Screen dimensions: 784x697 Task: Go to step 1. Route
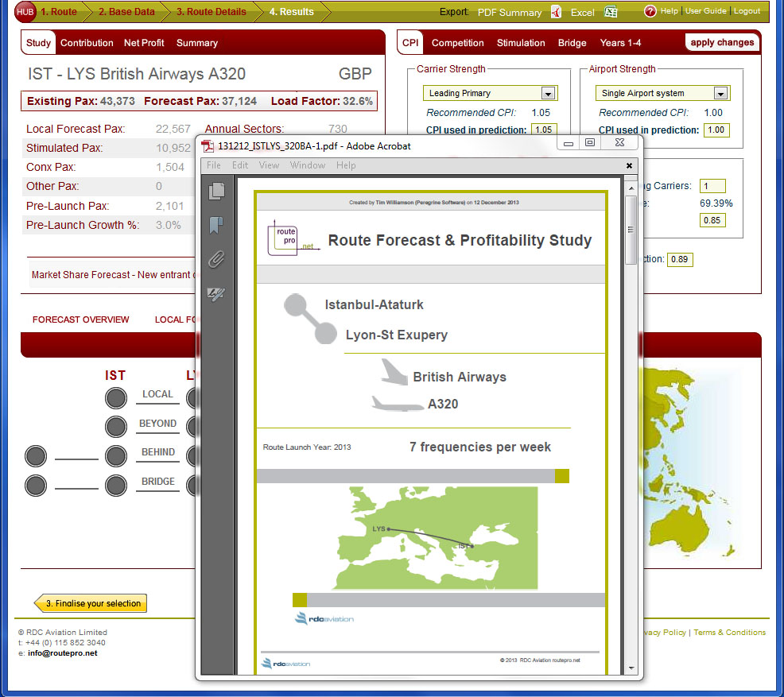click(59, 11)
